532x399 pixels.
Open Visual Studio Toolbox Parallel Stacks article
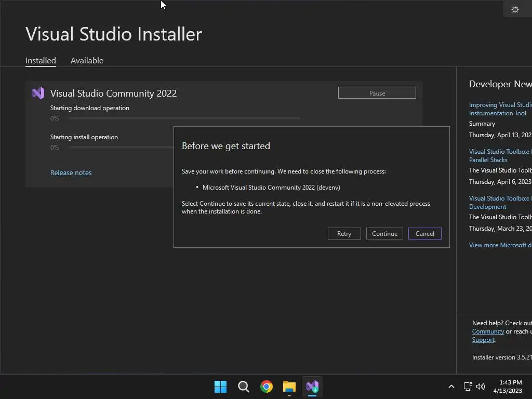coord(500,156)
